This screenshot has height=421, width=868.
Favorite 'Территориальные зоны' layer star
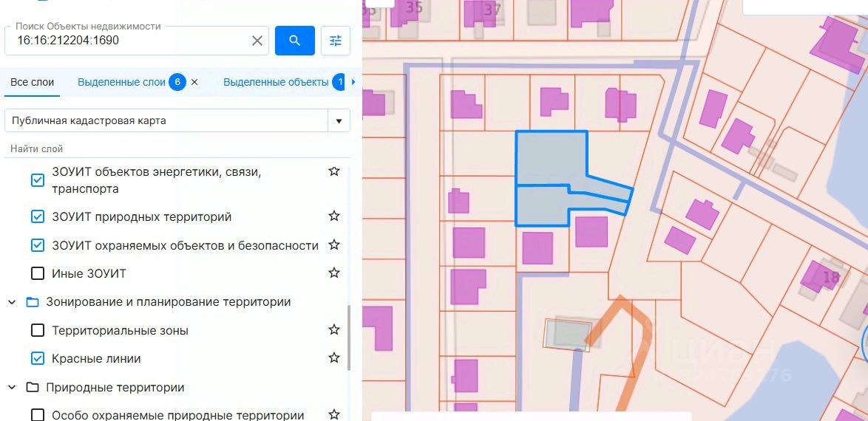333,329
